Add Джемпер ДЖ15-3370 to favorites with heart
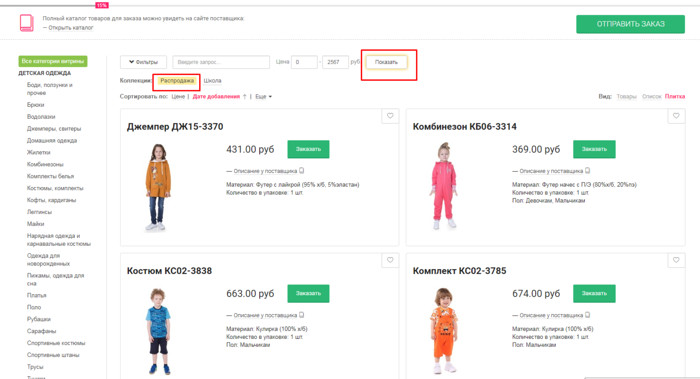This screenshot has width=700, height=379. pyautogui.click(x=390, y=116)
